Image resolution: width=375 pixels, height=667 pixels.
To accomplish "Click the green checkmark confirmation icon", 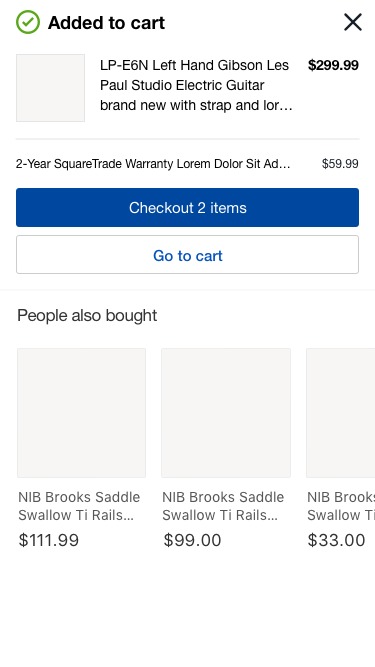I will tap(28, 22).
